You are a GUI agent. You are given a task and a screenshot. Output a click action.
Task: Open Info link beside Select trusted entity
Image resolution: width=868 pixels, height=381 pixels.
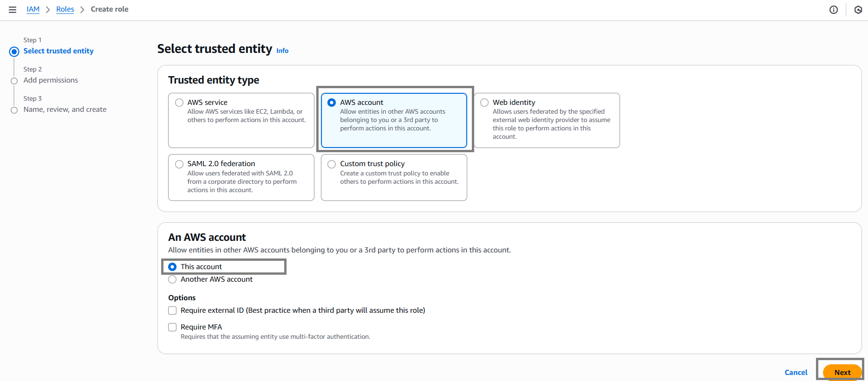[x=282, y=51]
